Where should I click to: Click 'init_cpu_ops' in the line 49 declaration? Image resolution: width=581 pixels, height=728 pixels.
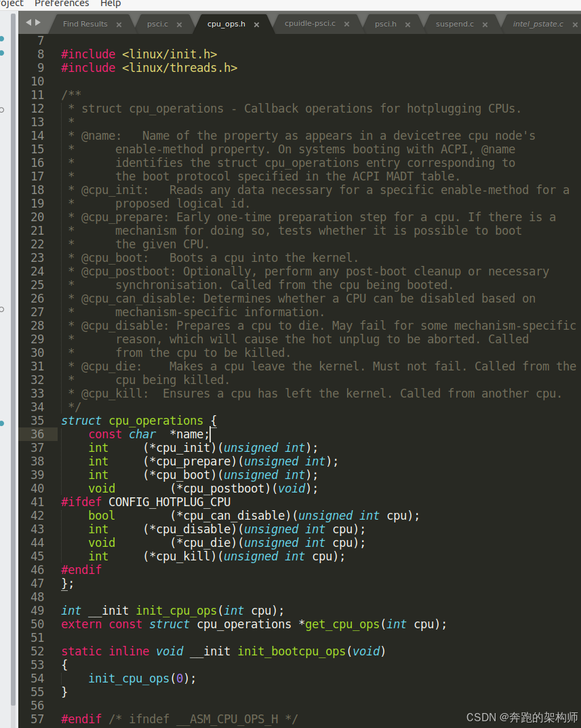click(x=176, y=611)
